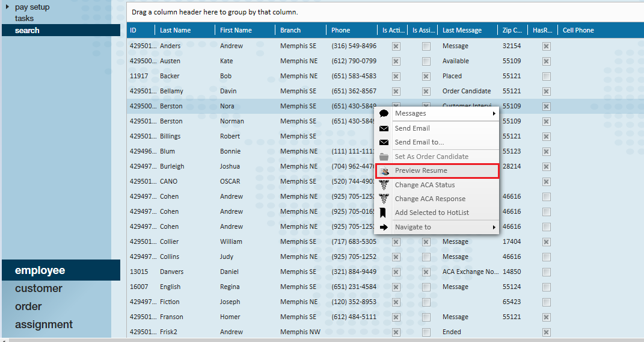Toggle Is Active checkbox for Anders
The height and width of the screenshot is (342, 644).
(396, 46)
